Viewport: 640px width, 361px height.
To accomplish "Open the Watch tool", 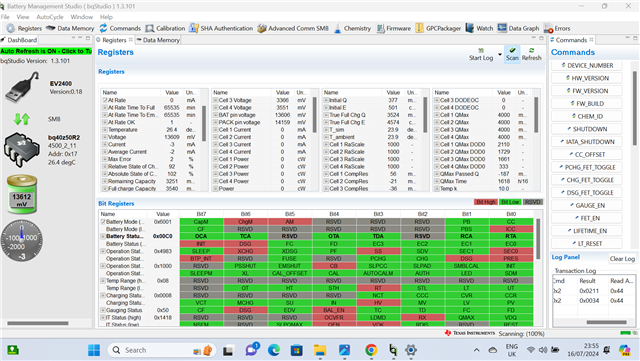I will coord(479,28).
